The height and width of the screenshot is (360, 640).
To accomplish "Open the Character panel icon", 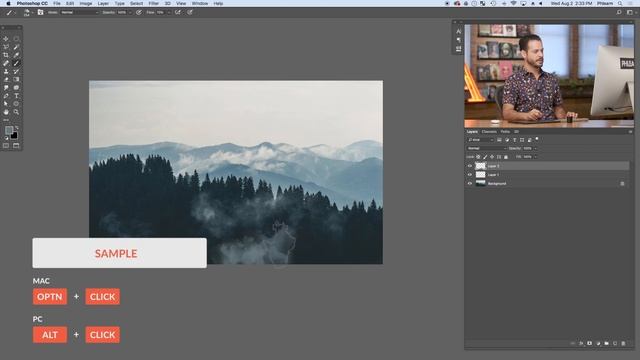I will [x=458, y=31].
